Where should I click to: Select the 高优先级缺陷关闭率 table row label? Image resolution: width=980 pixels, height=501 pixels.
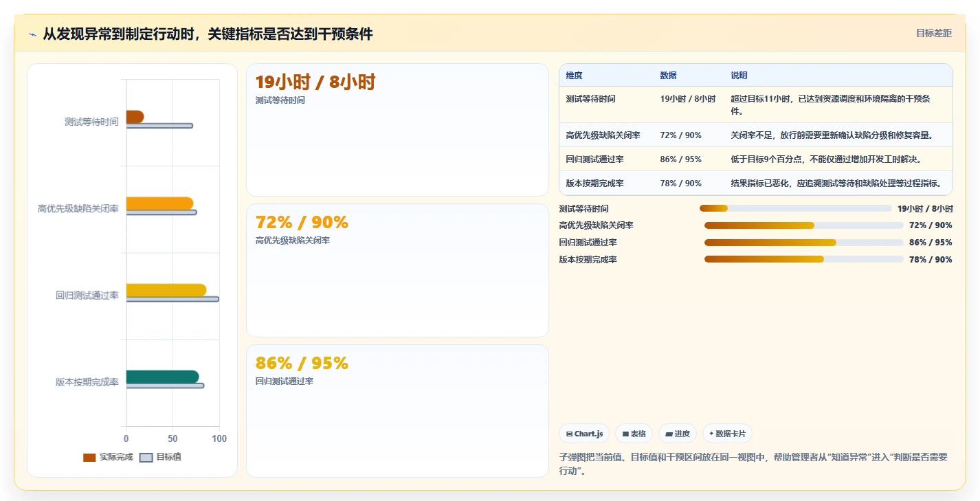pyautogui.click(x=603, y=135)
